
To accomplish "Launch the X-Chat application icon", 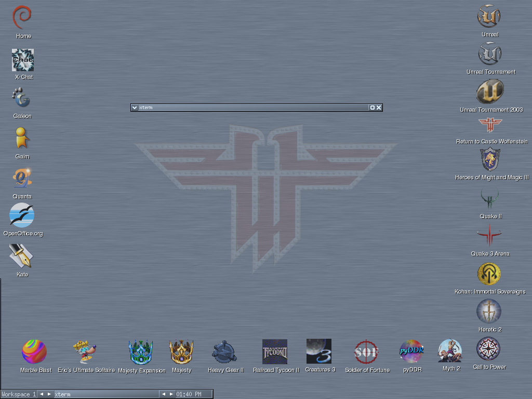I will pyautogui.click(x=23, y=60).
